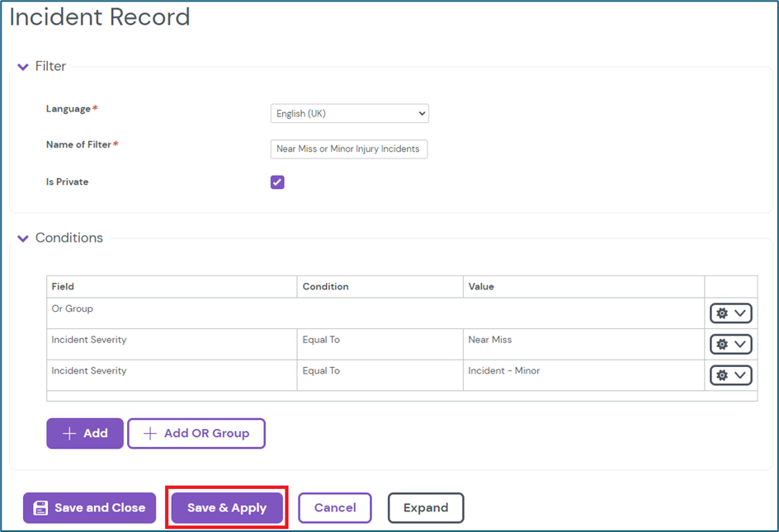Click the plus icon on Add OR Group

pos(150,434)
